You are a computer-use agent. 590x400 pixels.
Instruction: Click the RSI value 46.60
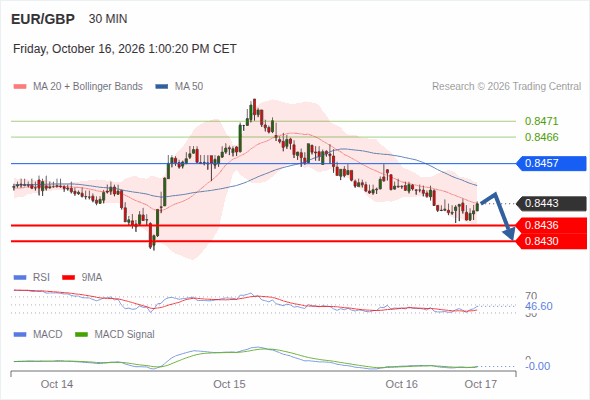[x=538, y=306]
